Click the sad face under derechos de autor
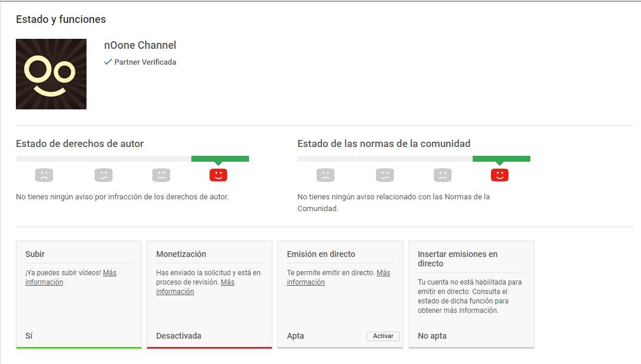Screen dimensions: 641x364 tap(44, 175)
